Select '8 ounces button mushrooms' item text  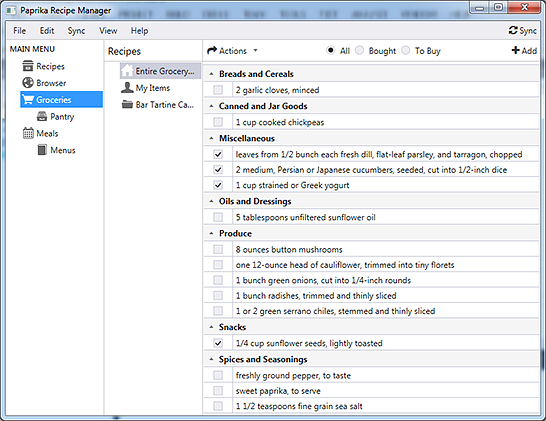coord(289,249)
